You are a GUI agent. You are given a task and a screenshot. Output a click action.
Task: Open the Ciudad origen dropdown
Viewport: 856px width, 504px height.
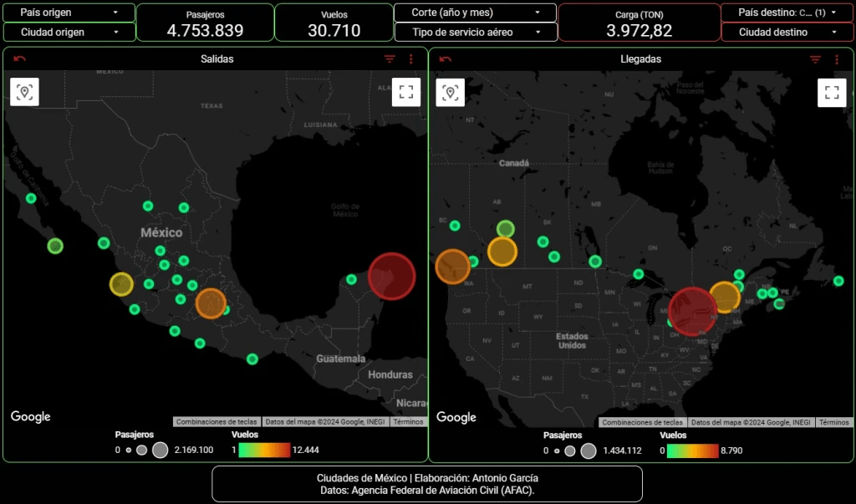pyautogui.click(x=69, y=32)
